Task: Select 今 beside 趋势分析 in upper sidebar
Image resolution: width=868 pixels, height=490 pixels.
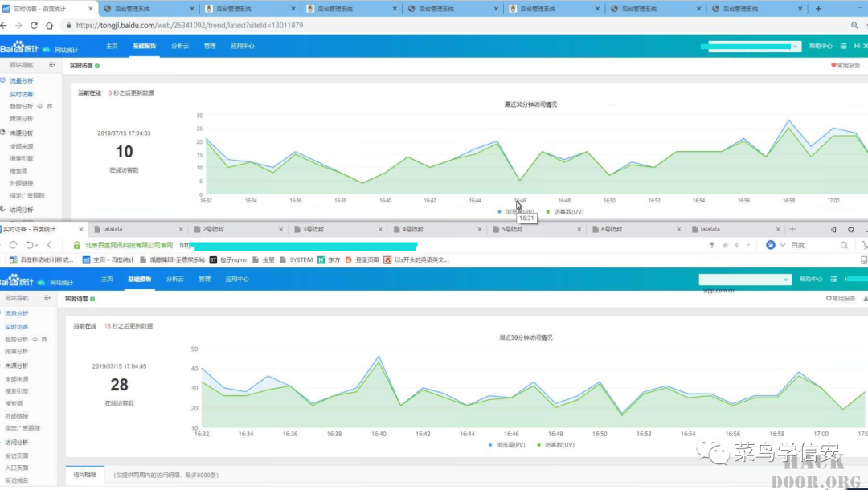Action: [x=40, y=106]
